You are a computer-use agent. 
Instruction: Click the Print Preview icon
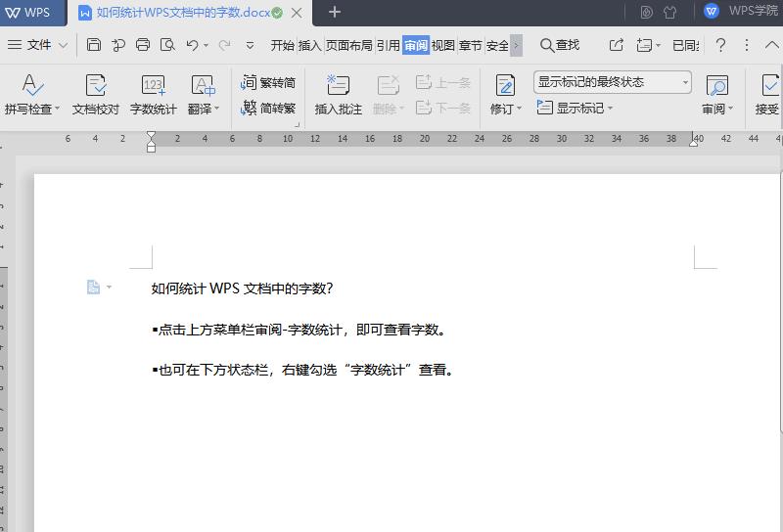pyautogui.click(x=167, y=45)
